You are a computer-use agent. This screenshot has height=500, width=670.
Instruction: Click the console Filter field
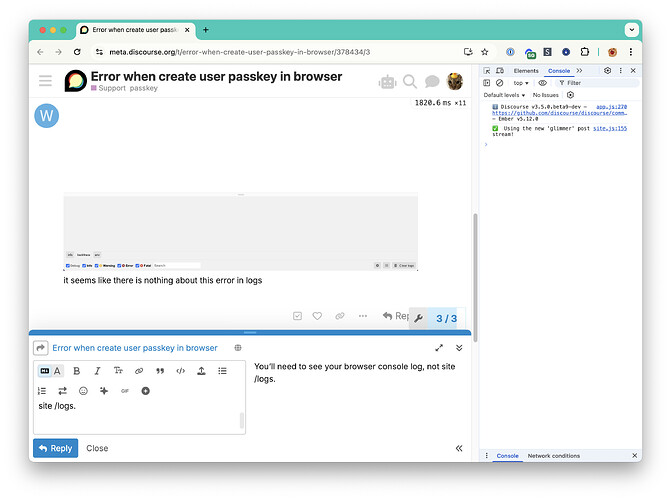597,83
